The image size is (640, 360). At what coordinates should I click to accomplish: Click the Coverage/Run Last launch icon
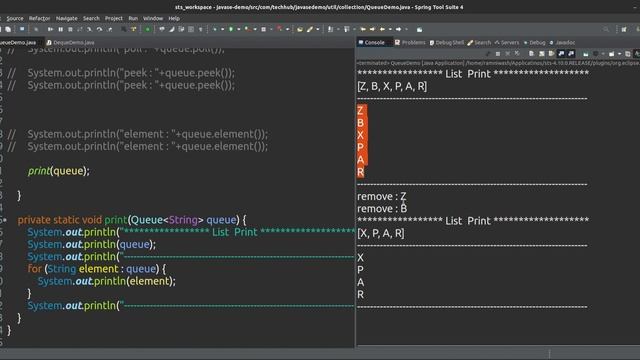point(247,29)
